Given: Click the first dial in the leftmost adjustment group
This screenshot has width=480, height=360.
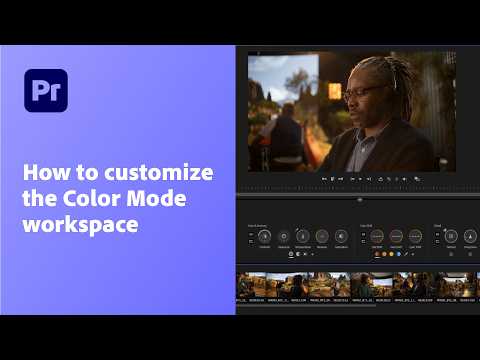Looking at the screenshot, I should 265,236.
